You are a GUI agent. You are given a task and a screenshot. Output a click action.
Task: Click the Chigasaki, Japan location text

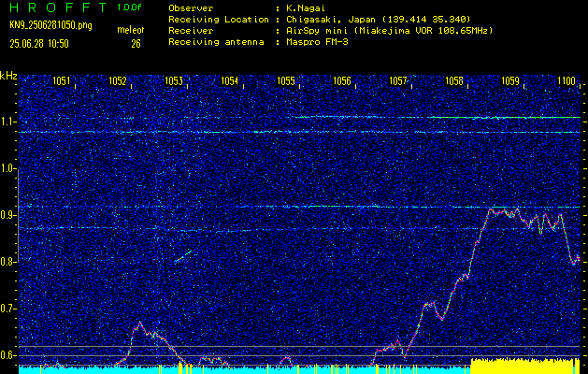click(x=378, y=19)
